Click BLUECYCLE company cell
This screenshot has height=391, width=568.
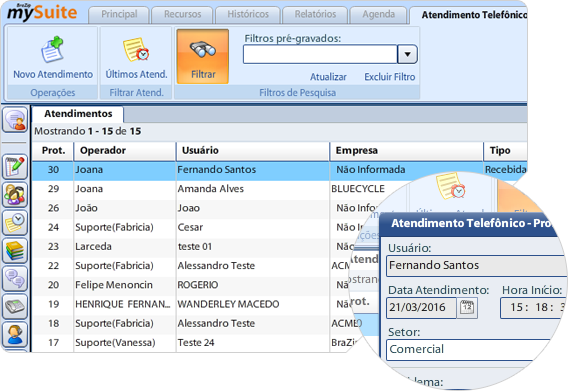(358, 189)
